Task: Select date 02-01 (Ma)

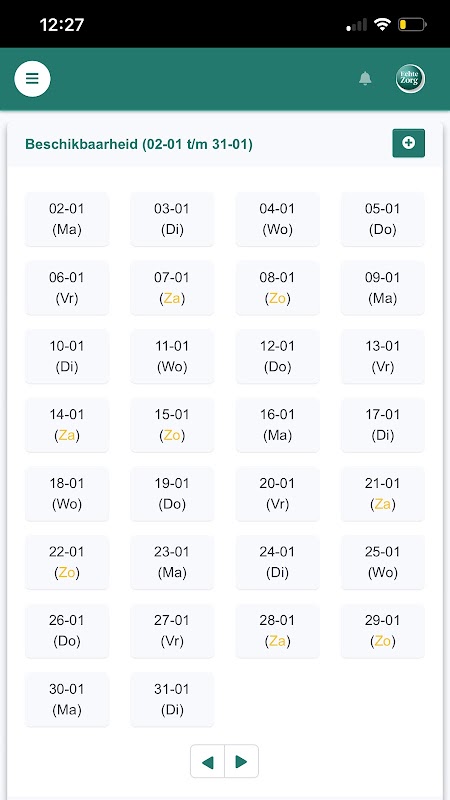Action: coord(67,219)
